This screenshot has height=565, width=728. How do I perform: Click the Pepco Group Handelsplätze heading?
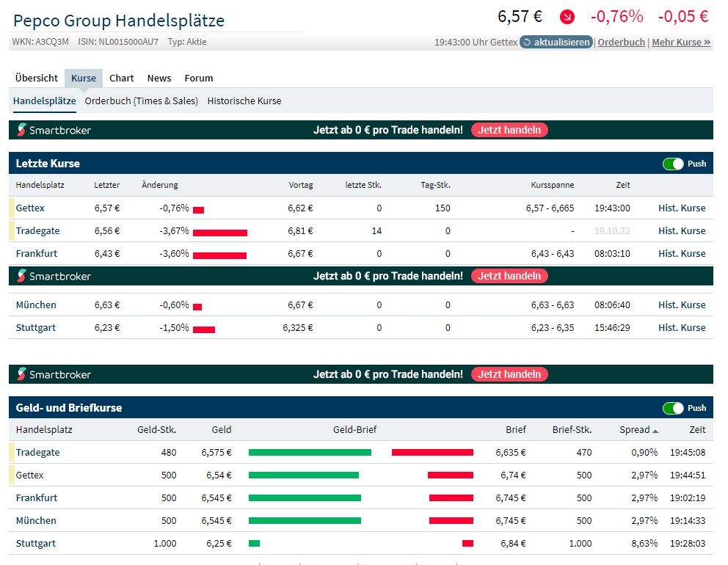click(x=119, y=21)
